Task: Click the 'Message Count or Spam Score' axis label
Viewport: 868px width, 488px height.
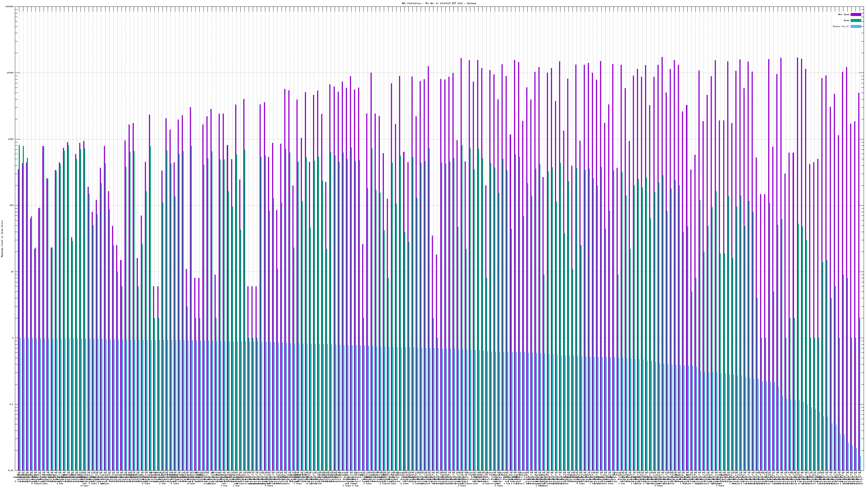Action: coord(2,239)
